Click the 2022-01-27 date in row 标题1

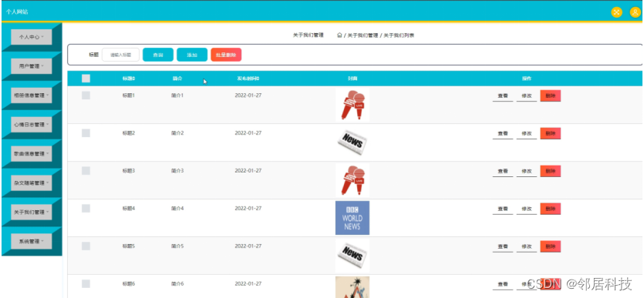[x=248, y=95]
